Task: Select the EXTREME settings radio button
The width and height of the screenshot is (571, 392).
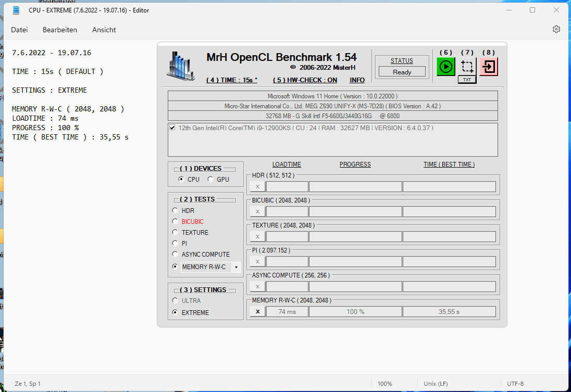Action: (x=175, y=312)
